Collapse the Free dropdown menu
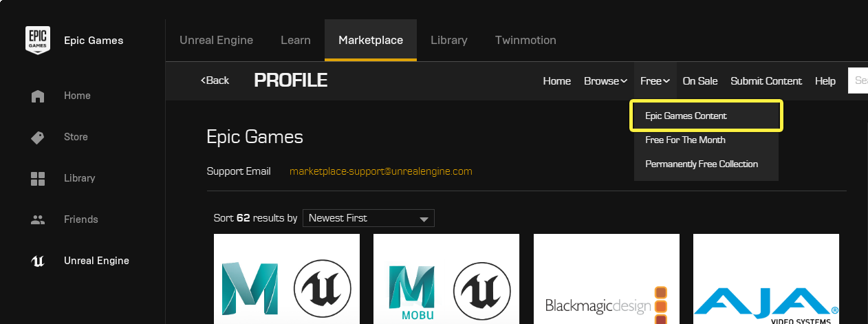Viewport: 868px width, 324px height. 655,81
